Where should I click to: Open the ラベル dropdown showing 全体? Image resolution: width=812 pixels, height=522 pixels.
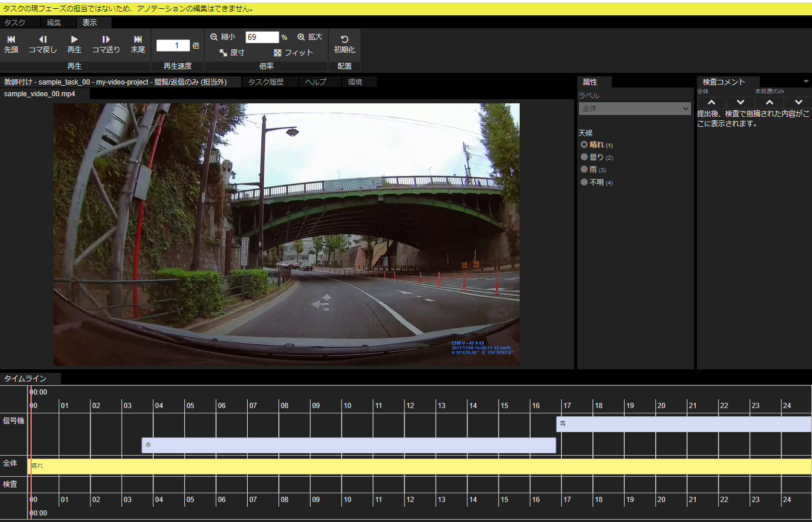635,109
